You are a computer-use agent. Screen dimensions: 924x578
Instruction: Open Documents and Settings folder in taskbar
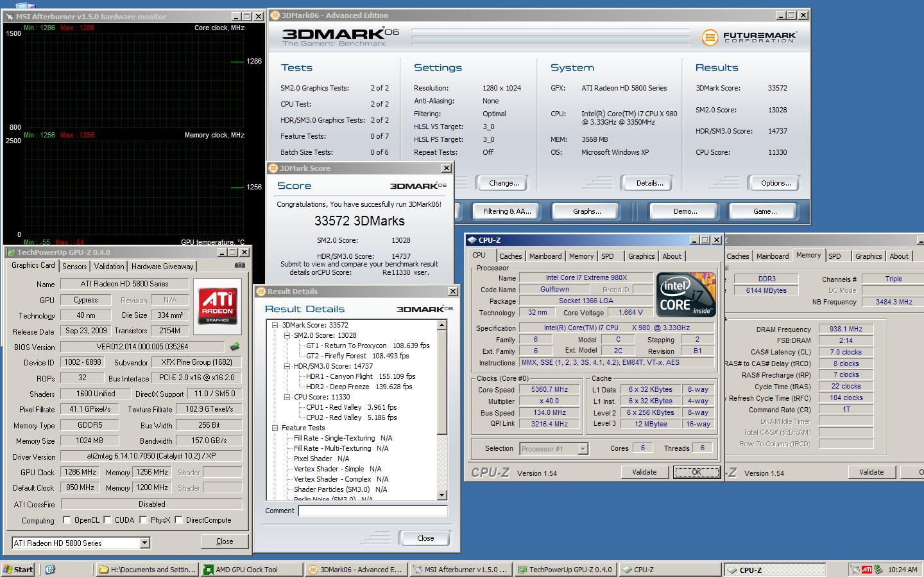(147, 569)
